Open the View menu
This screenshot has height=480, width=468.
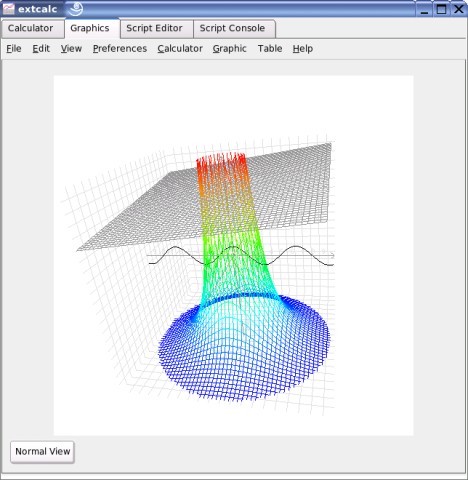pyautogui.click(x=71, y=49)
